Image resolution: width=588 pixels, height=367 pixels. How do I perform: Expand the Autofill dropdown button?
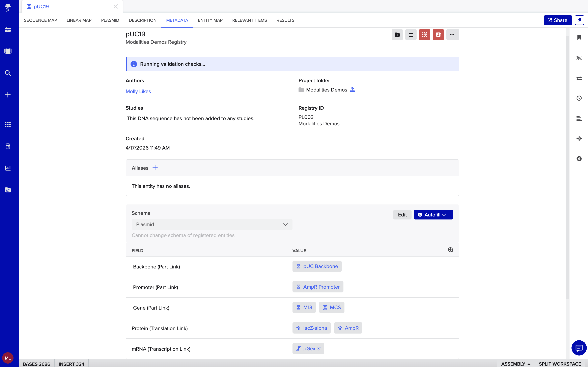point(433,215)
